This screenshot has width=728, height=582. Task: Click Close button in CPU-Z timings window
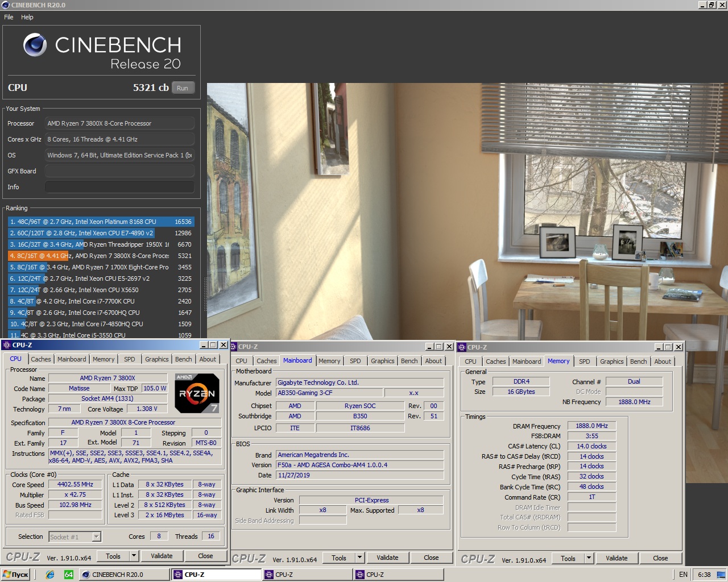point(660,559)
